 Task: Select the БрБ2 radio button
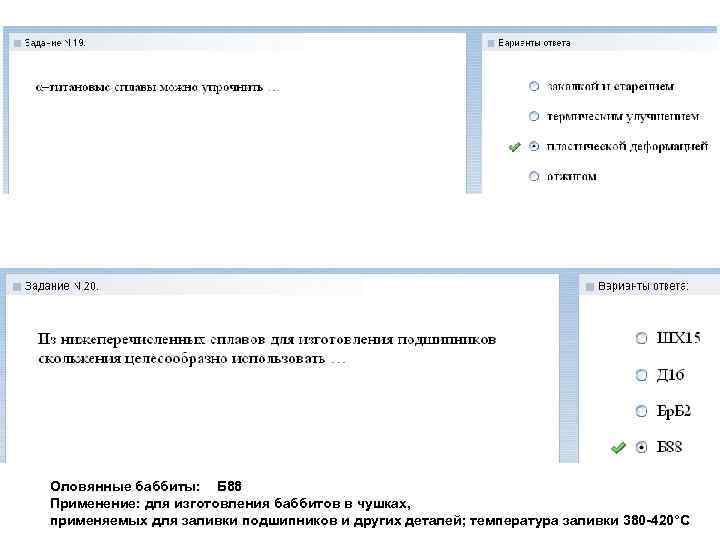pyautogui.click(x=641, y=411)
